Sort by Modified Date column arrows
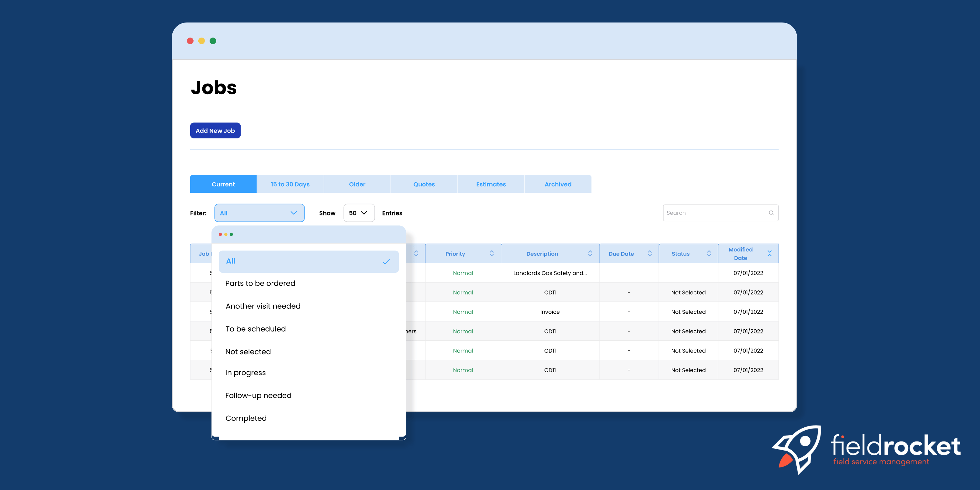 tap(769, 254)
